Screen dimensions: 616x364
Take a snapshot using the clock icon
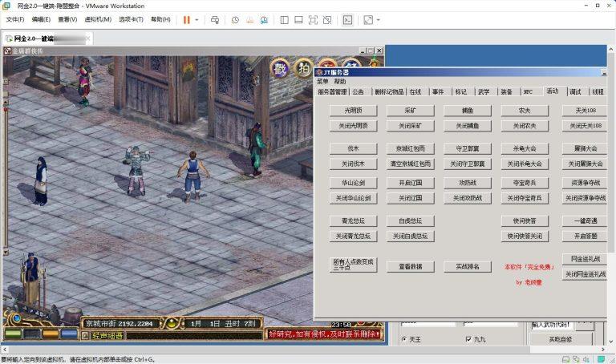[x=235, y=19]
